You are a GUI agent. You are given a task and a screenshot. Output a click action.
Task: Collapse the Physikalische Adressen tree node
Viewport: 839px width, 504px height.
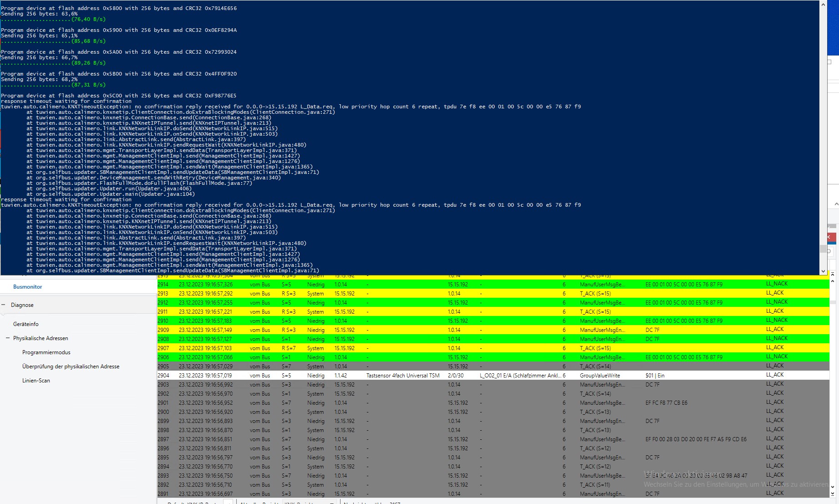point(8,338)
